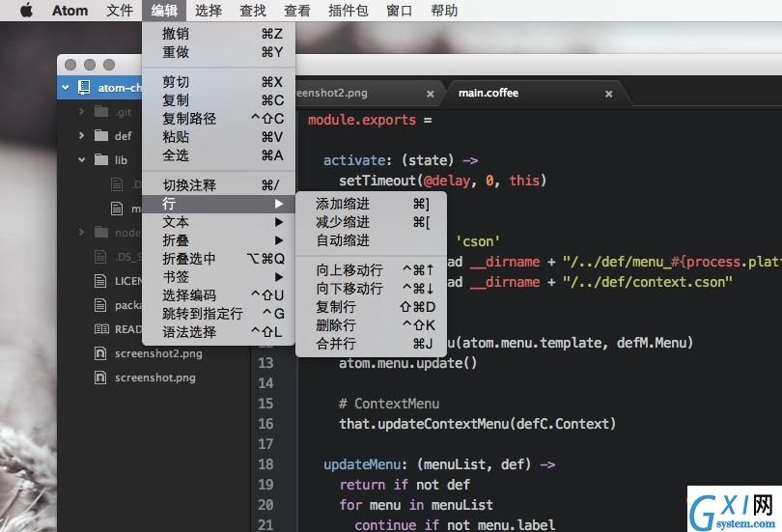
Task: Expand the def folder chevron
Action: point(81,135)
